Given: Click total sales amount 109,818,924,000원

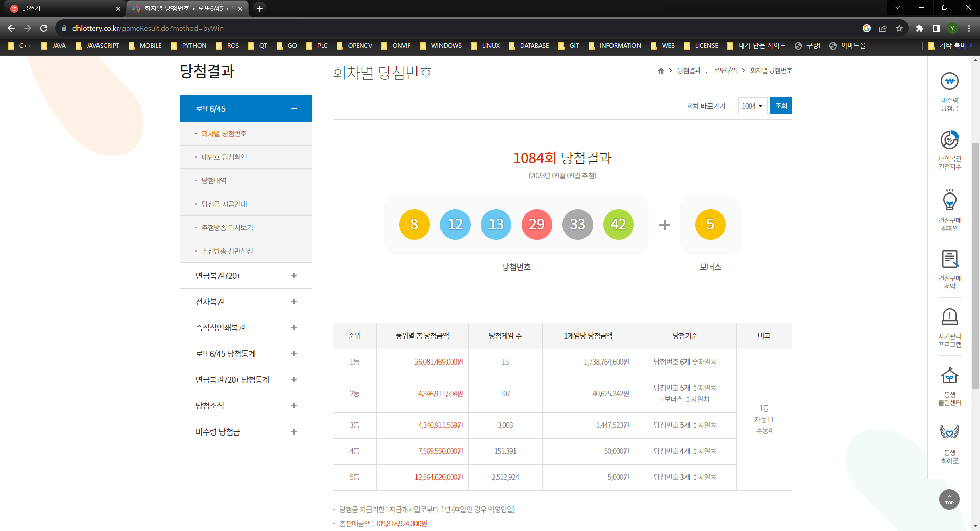Looking at the screenshot, I should pyautogui.click(x=401, y=524).
